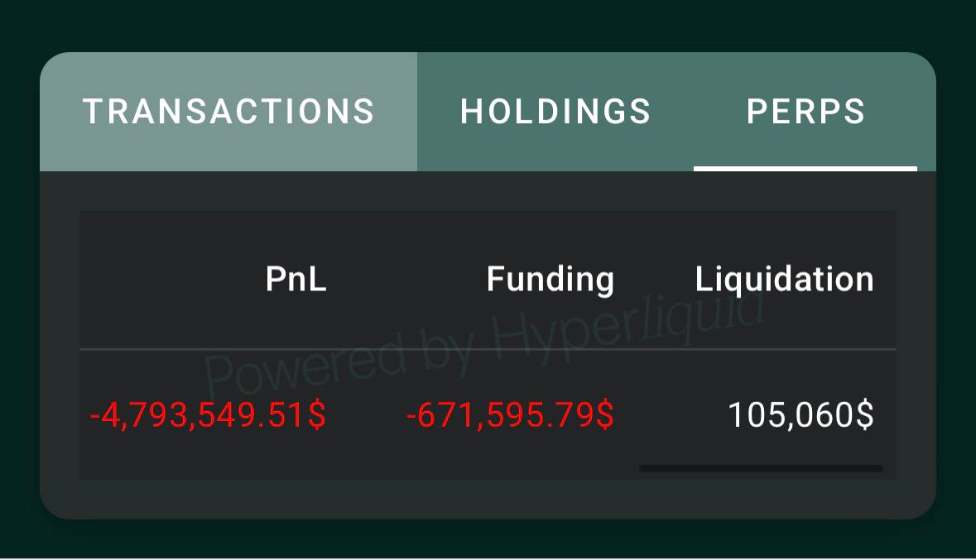The height and width of the screenshot is (560, 976).
Task: Select the PnL value -4,793,549.51$
Action: (x=208, y=415)
